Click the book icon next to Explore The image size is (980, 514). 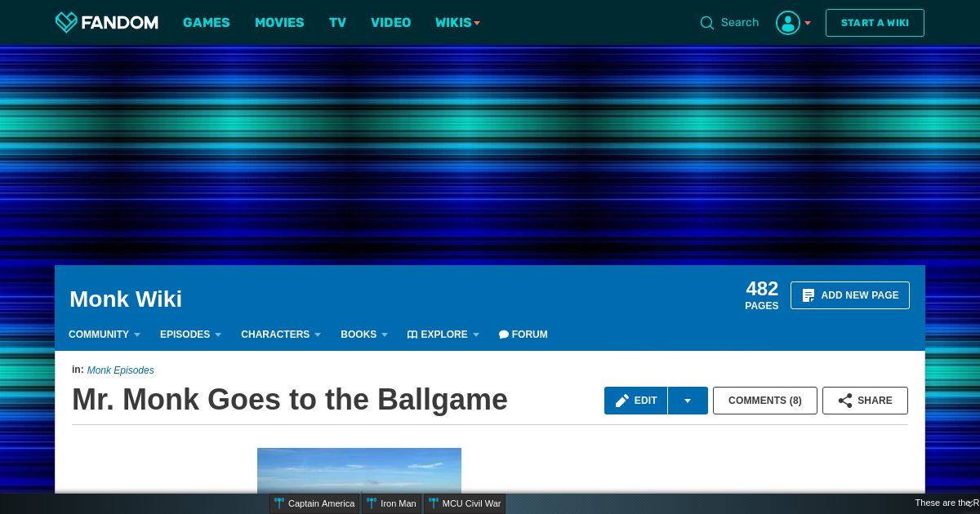pyautogui.click(x=412, y=335)
